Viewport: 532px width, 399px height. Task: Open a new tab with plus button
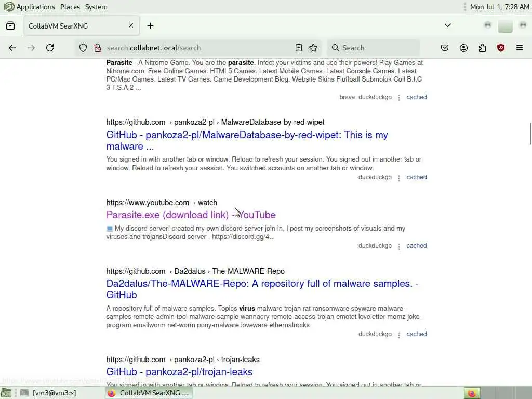[150, 26]
